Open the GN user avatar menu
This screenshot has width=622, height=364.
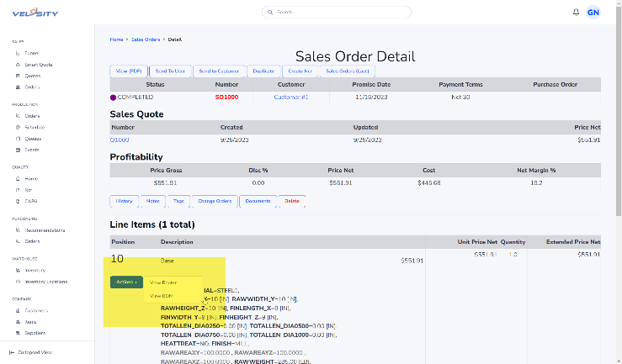tap(593, 13)
